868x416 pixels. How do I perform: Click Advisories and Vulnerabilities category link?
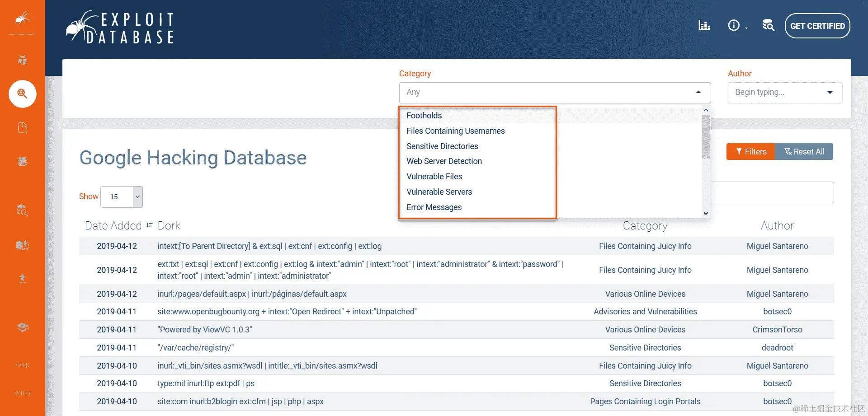(645, 312)
